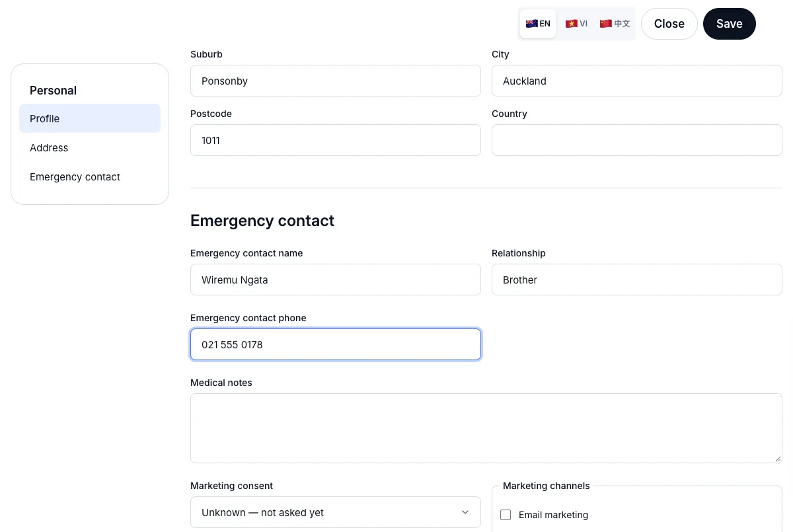Image resolution: width=793 pixels, height=532 pixels.
Task: Grab the Medical notes resize handle
Action: click(x=778, y=459)
